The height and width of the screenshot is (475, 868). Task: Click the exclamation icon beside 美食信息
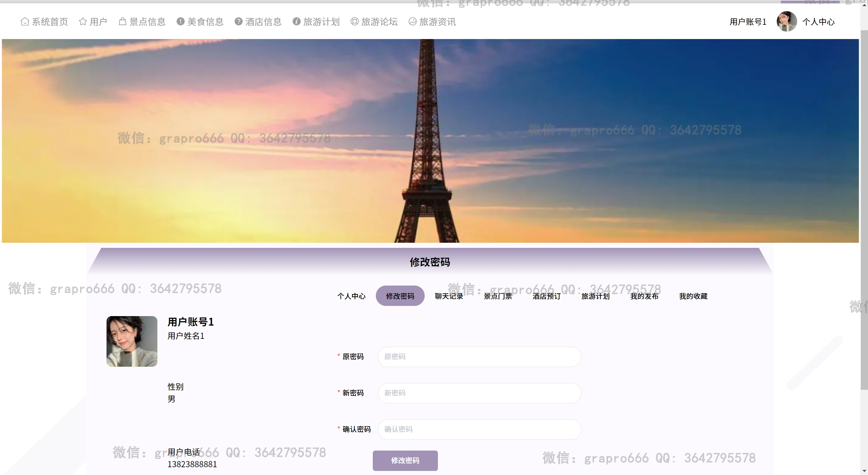click(180, 22)
